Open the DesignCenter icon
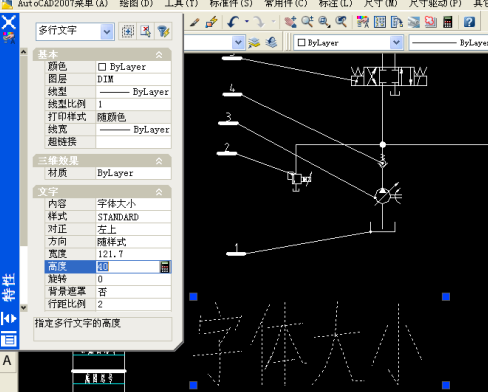Image resolution: width=488 pixels, height=392 pixels. click(380, 22)
